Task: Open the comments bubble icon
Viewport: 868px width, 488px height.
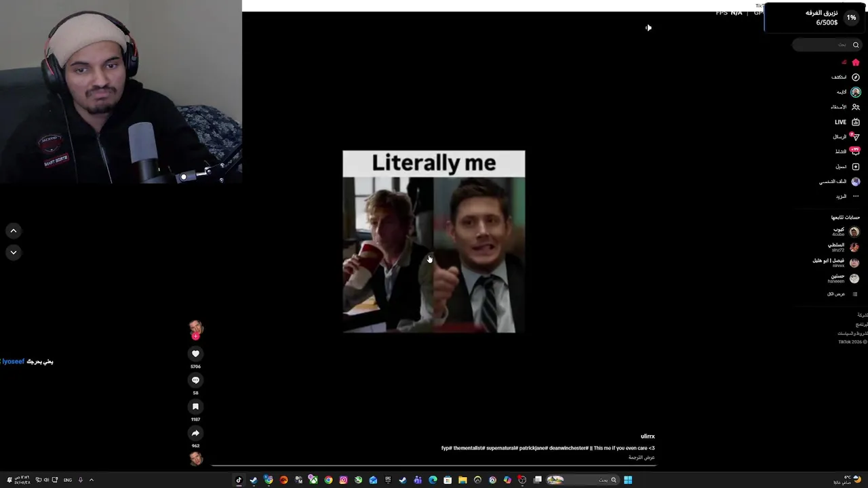Action: (195, 380)
